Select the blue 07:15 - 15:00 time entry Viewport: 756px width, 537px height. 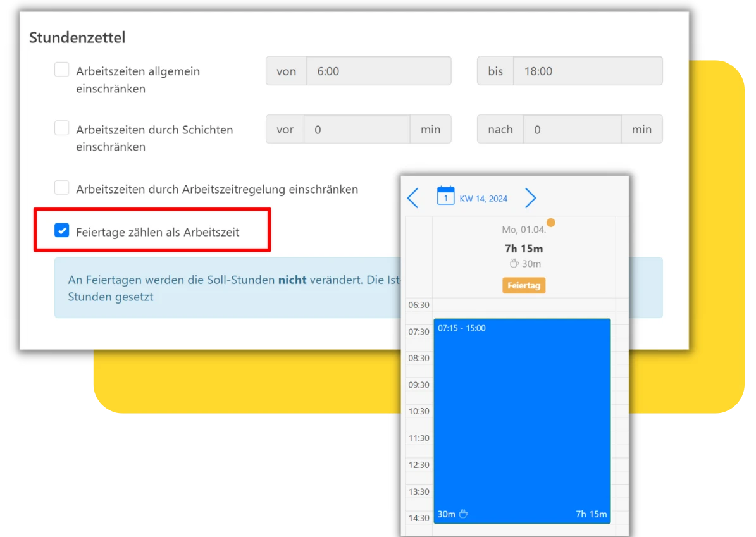[522, 421]
